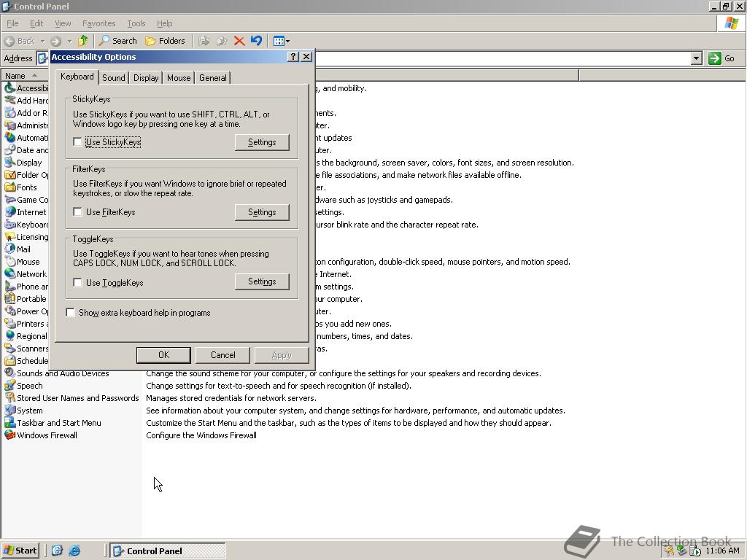Click the Forward navigation arrow icon

point(55,41)
